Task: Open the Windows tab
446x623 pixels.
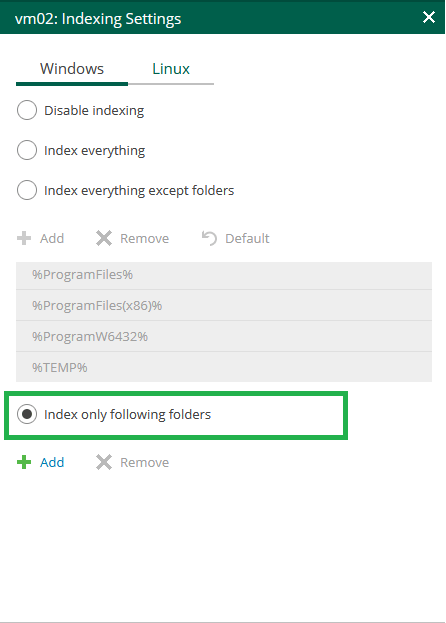Action: 72,69
